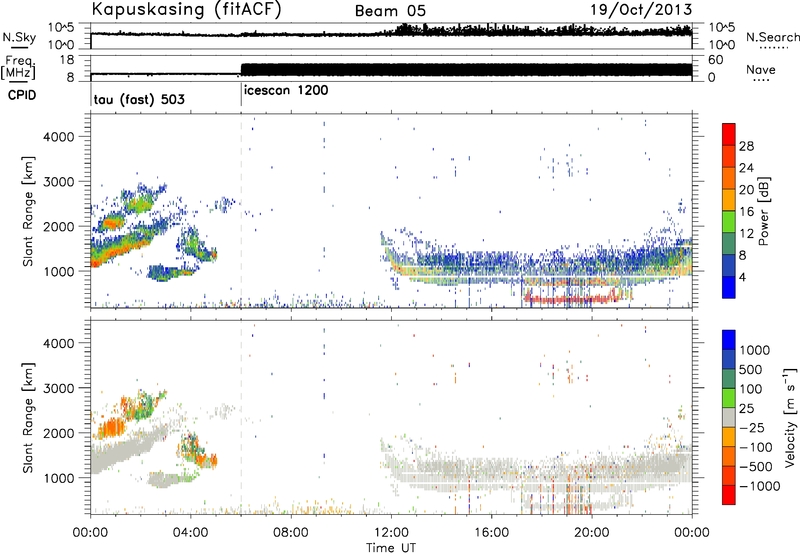Click the '04:00' time axis label
The height and width of the screenshot is (554, 800).
tap(191, 533)
